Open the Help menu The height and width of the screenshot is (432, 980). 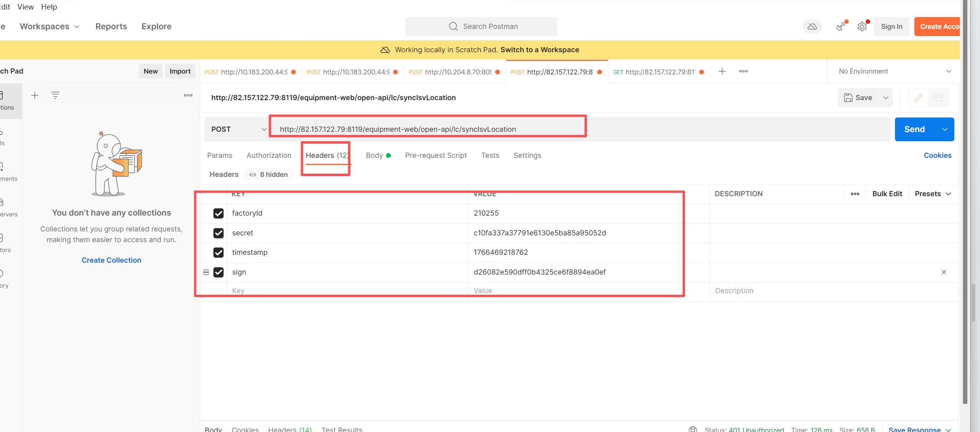49,7
